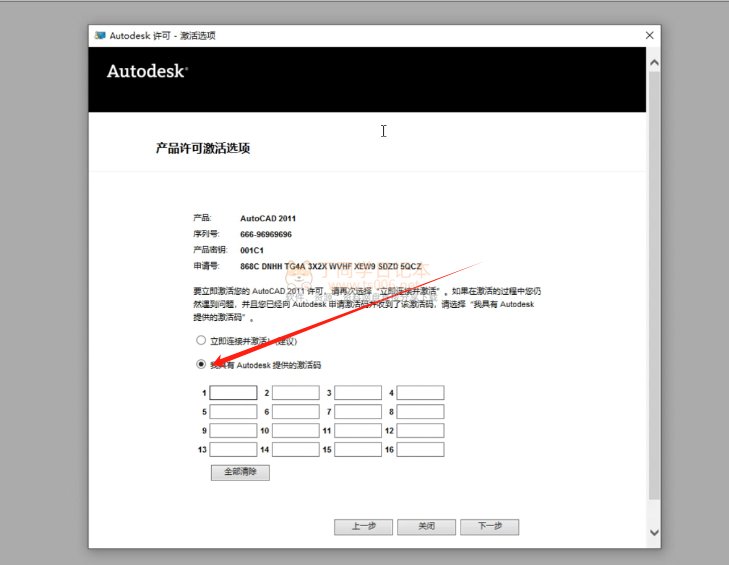Click activation code field 1
Image resolution: width=729 pixels, height=565 pixels.
233,393
